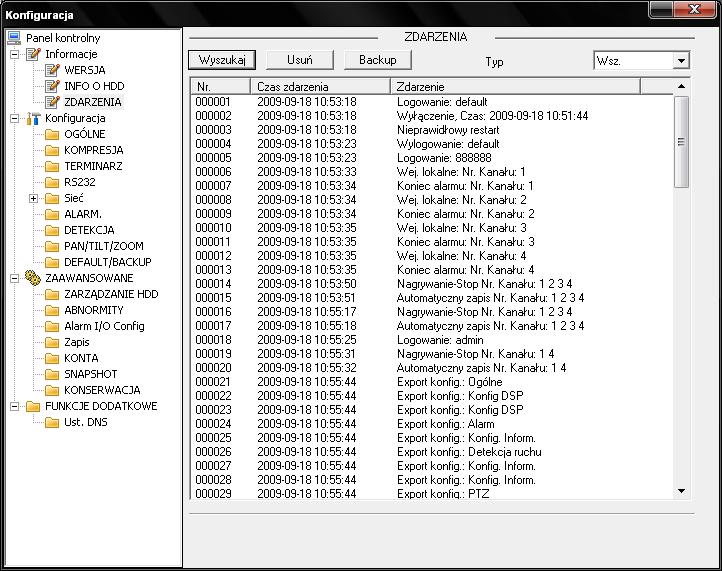722x571 pixels.
Task: Click the Panel kontrolny computer icon
Action: tap(13, 38)
